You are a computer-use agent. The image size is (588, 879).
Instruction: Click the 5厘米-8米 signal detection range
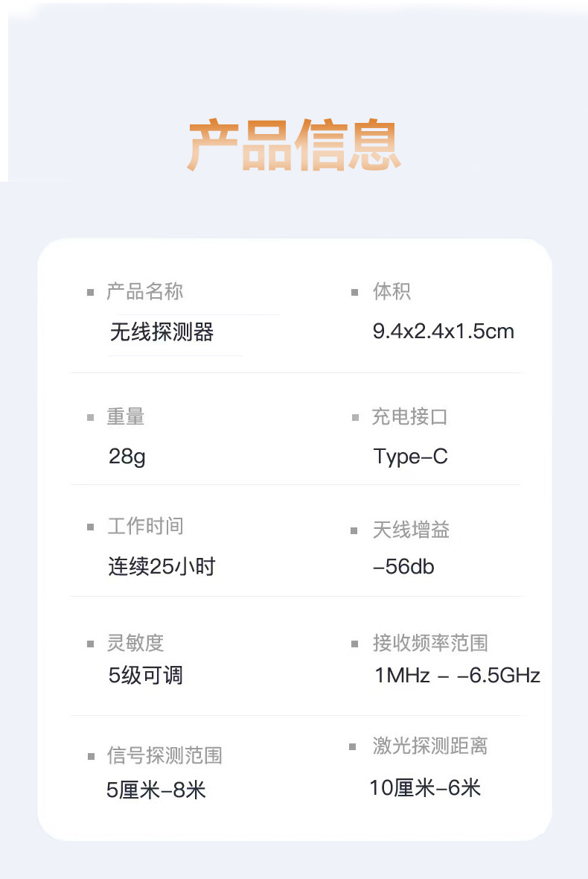[156, 790]
